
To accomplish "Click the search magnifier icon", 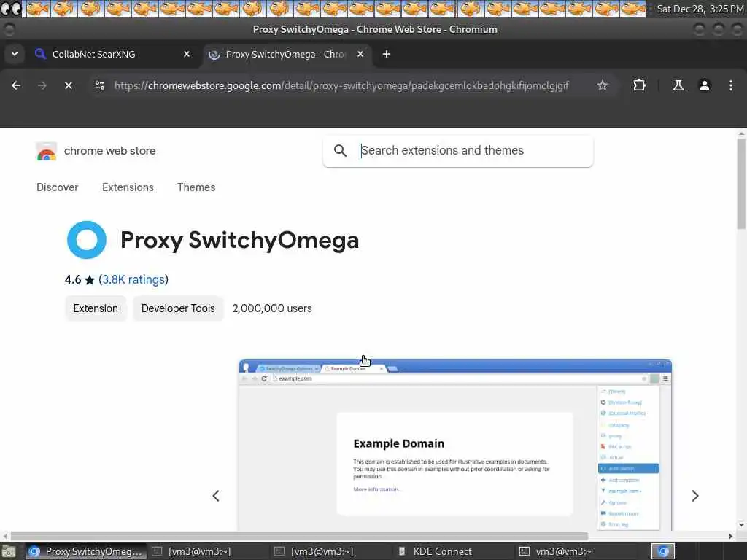I will coord(340,150).
